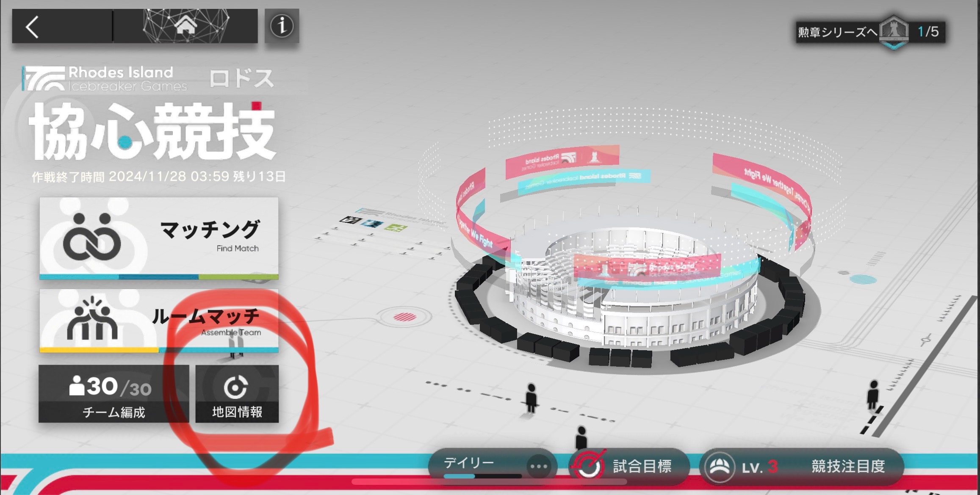This screenshot has height=495, width=980.
Task: Select the 試合目標 match goals tab
Action: pyautogui.click(x=629, y=466)
